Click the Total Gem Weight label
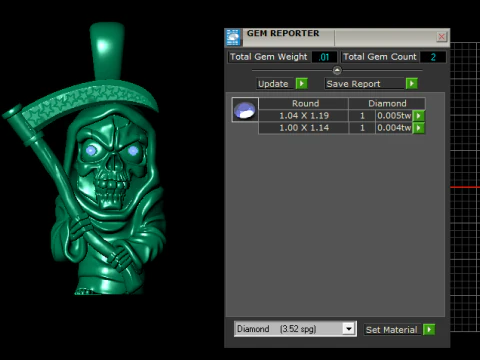The height and width of the screenshot is (360, 480). click(268, 57)
